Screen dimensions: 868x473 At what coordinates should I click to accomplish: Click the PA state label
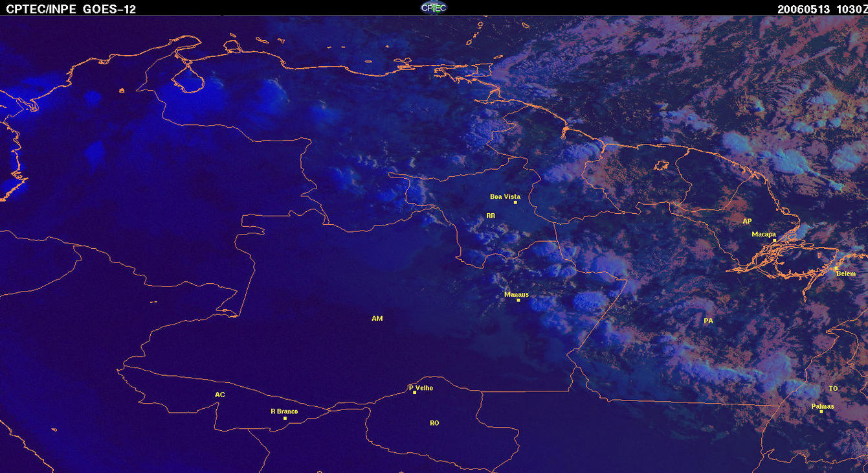tap(708, 321)
